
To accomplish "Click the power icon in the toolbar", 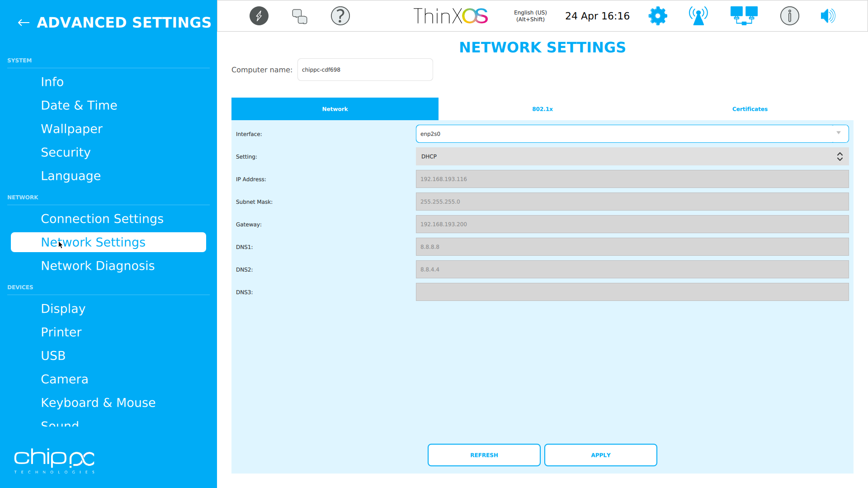I will pyautogui.click(x=259, y=16).
